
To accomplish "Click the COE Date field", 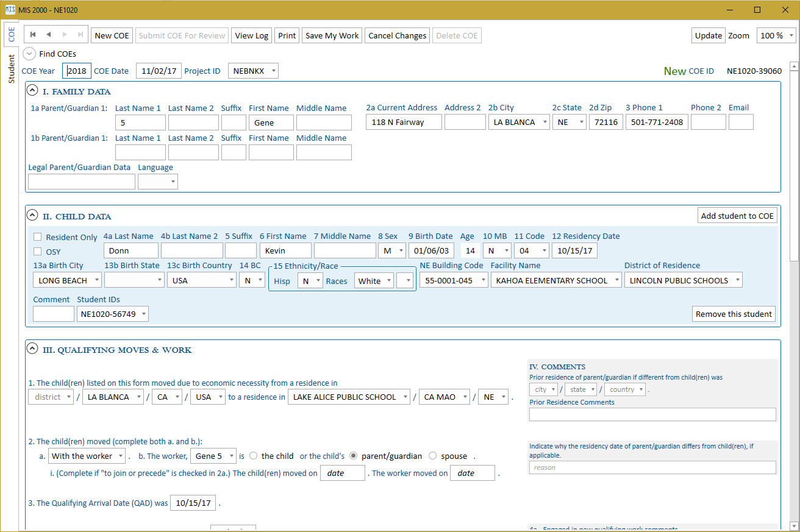I will click(x=159, y=71).
